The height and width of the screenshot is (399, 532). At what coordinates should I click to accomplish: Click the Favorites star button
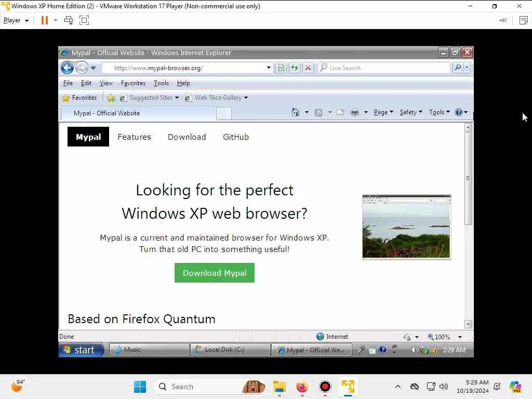point(79,98)
